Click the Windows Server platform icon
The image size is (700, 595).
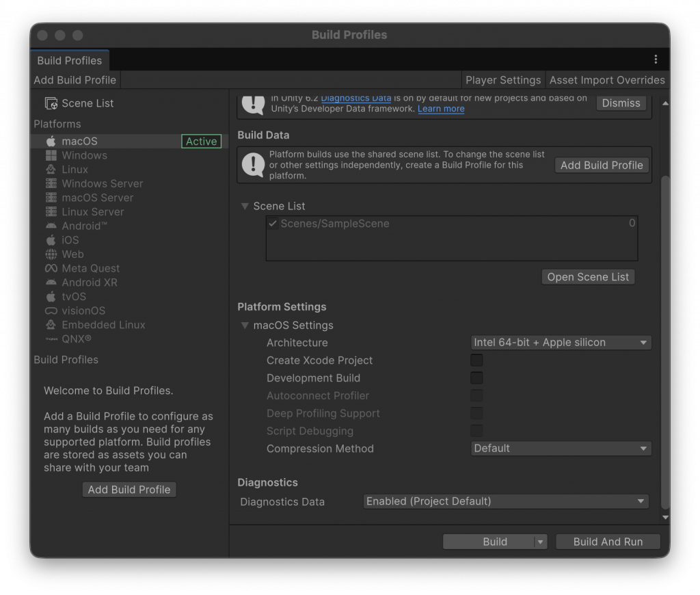coord(51,183)
